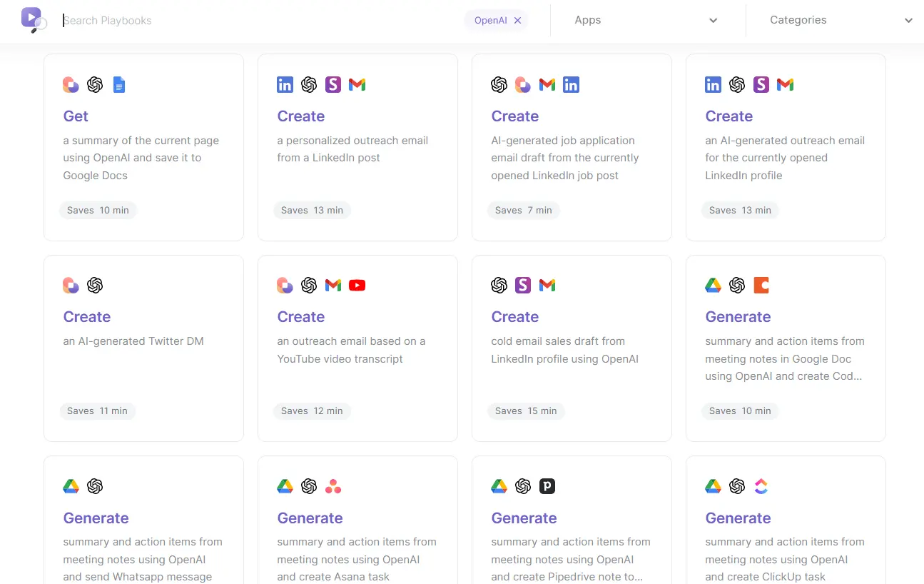The width and height of the screenshot is (924, 584).
Task: Click 'Saves 15 min' badge
Action: click(526, 411)
